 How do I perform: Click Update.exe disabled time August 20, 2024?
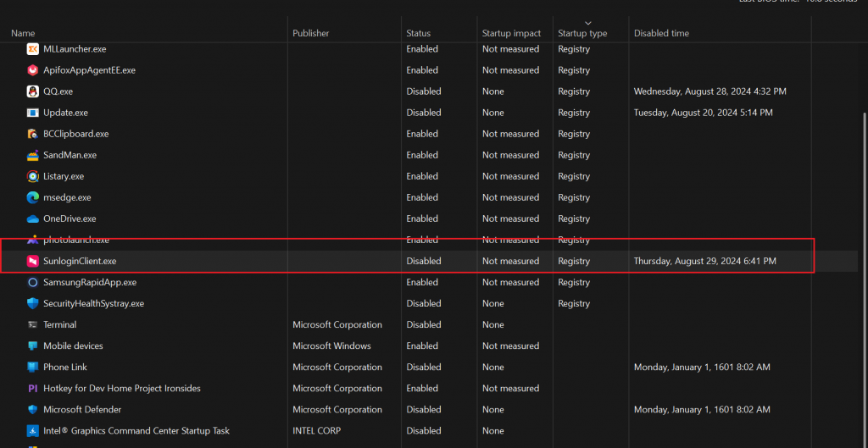click(703, 113)
